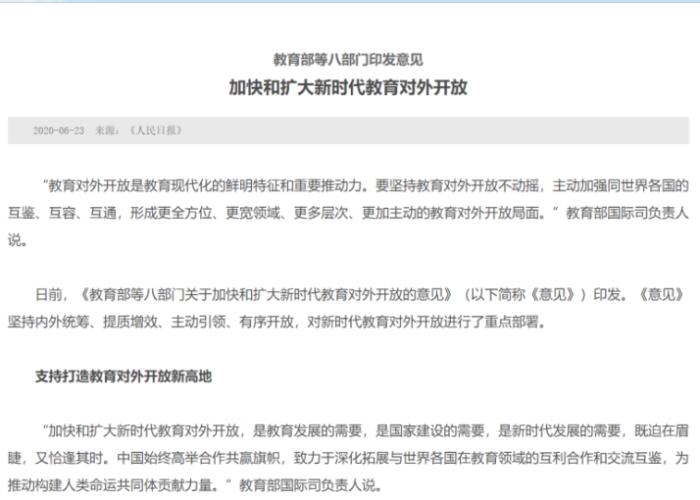Click the subtitle 教育部等八部门印发意见
Image resolution: width=700 pixels, height=500 pixels.
click(x=348, y=59)
